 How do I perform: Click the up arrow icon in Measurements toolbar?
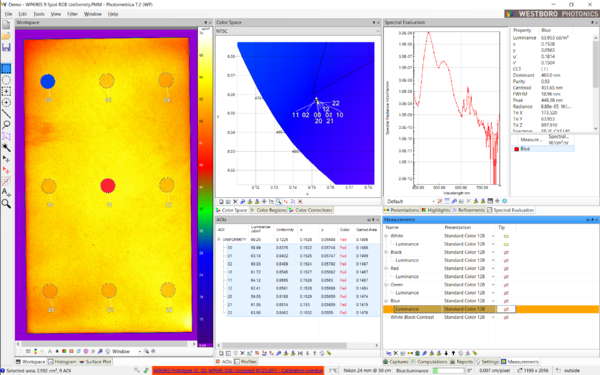tap(453, 353)
